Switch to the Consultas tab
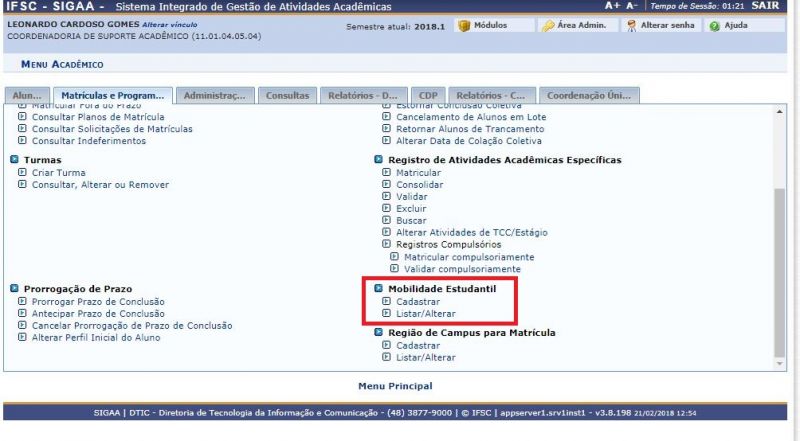Screen dimensions: 800x441 coord(287,96)
